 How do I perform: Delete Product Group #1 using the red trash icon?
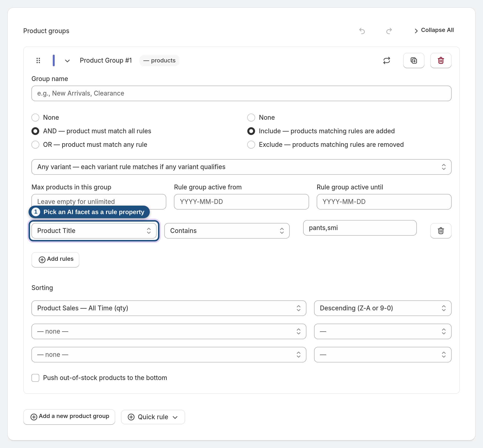441,60
